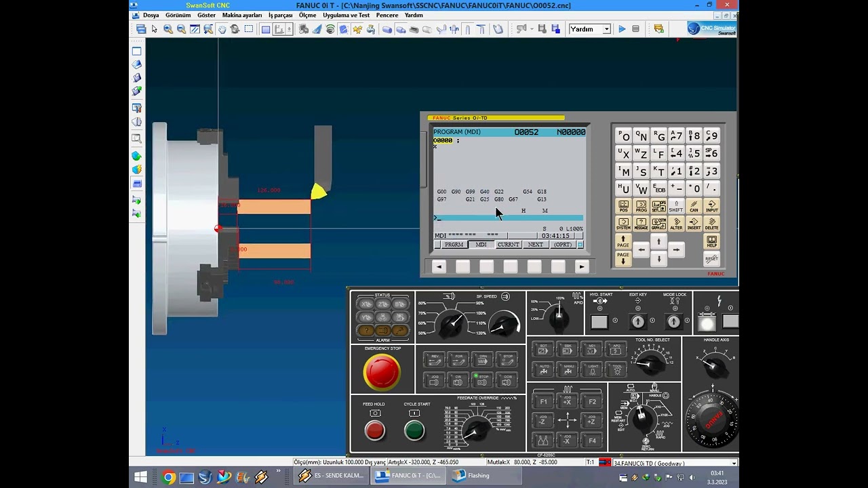Click the DELETE edit key
This screenshot has height=488, width=868.
[x=711, y=224]
